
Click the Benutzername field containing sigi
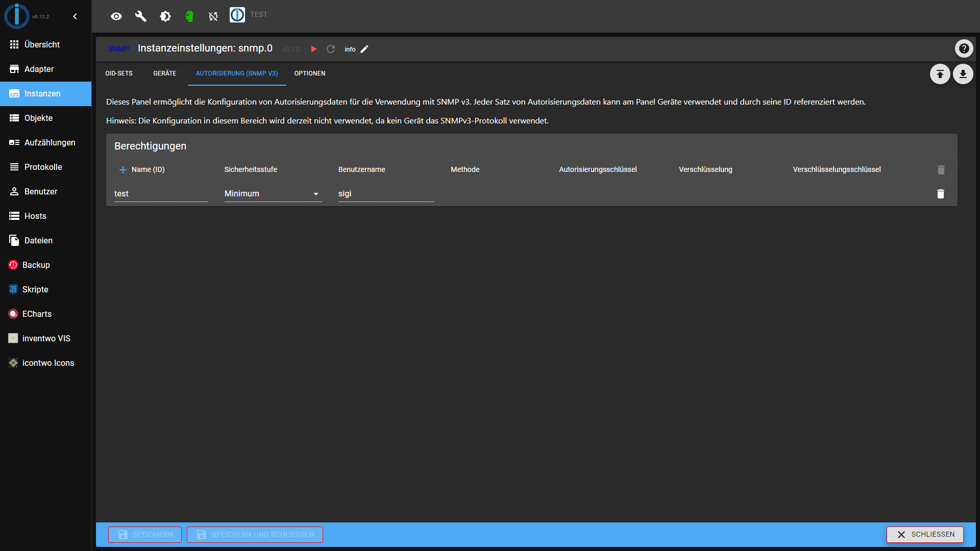click(x=386, y=194)
